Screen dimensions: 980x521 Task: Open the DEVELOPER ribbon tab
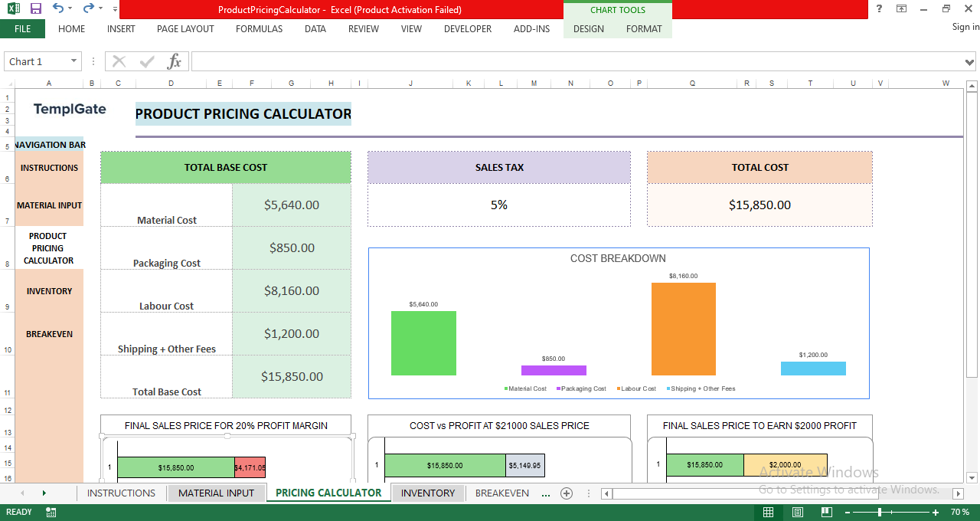468,29
